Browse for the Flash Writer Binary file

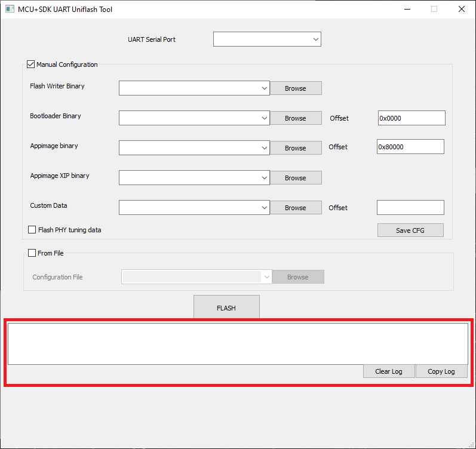(296, 88)
